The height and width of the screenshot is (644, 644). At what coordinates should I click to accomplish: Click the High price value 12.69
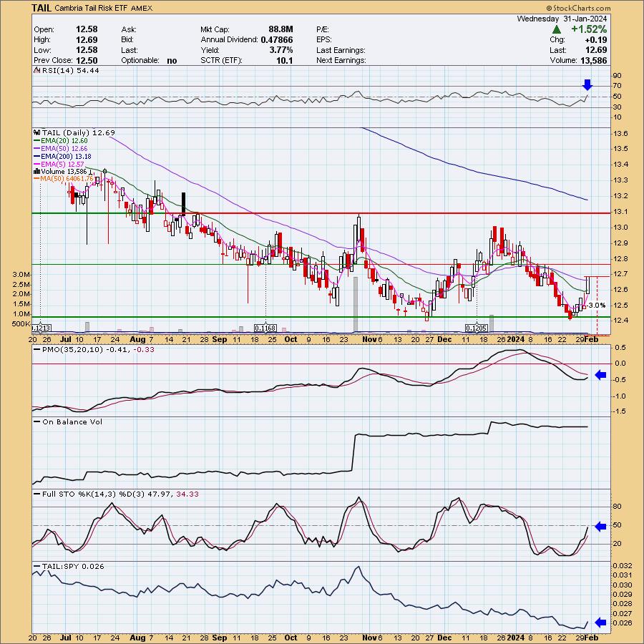click(x=87, y=39)
